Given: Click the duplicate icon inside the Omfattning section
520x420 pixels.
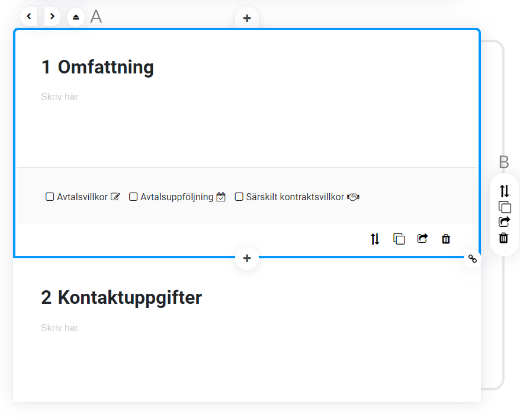Looking at the screenshot, I should tap(399, 239).
